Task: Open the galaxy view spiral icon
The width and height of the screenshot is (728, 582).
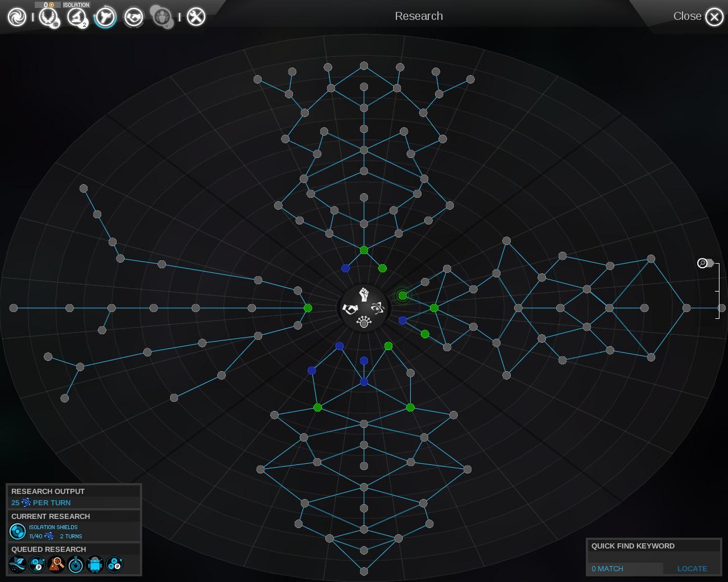Action: [x=17, y=17]
